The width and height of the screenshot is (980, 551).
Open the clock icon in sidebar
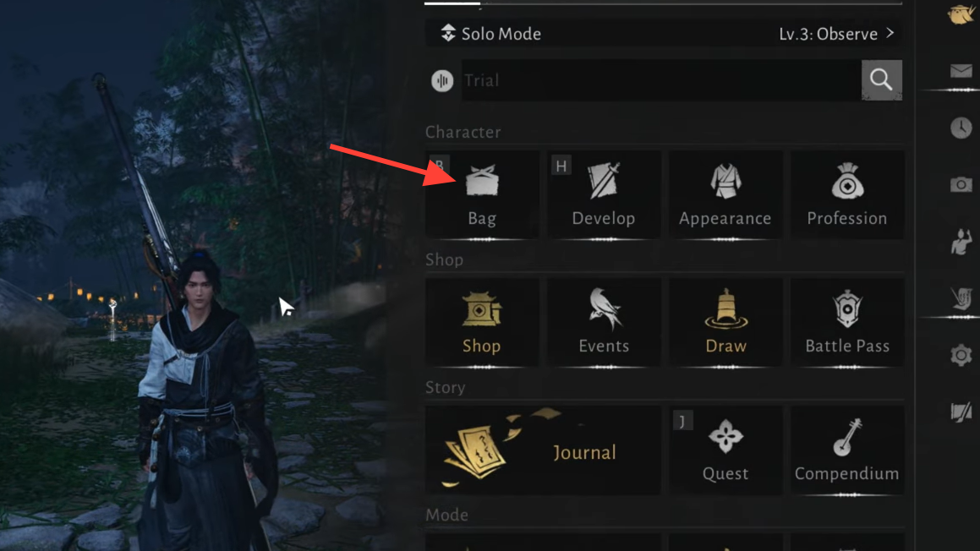click(x=961, y=128)
